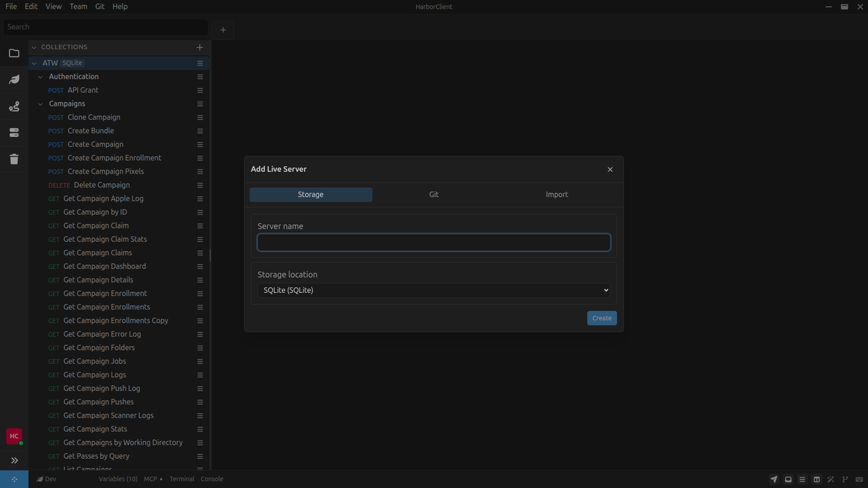Open hamburger menu for Get Campaign Stats

200,429
